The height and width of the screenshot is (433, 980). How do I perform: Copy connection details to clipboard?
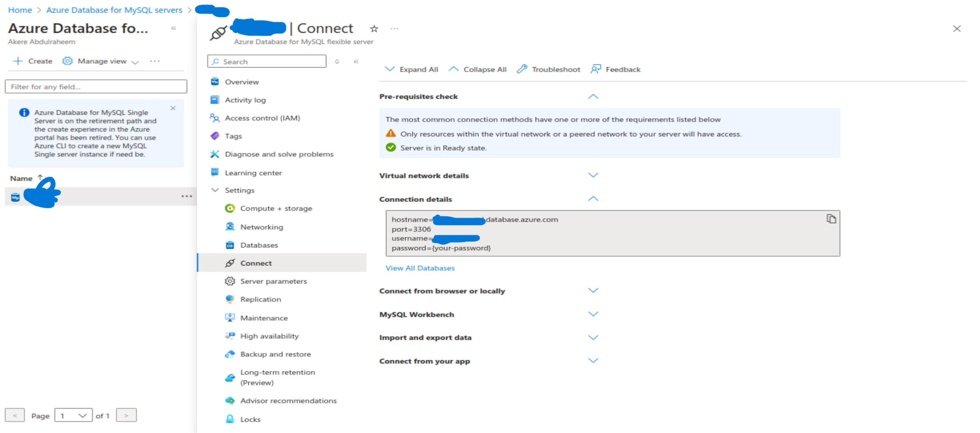pos(831,219)
